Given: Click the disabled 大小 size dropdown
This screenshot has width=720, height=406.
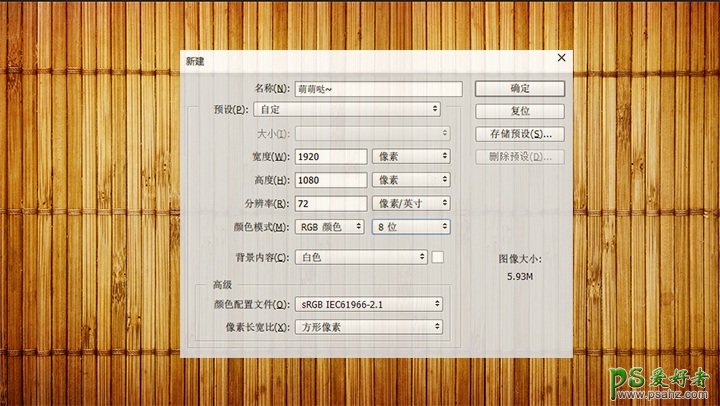Looking at the screenshot, I should click(x=372, y=133).
